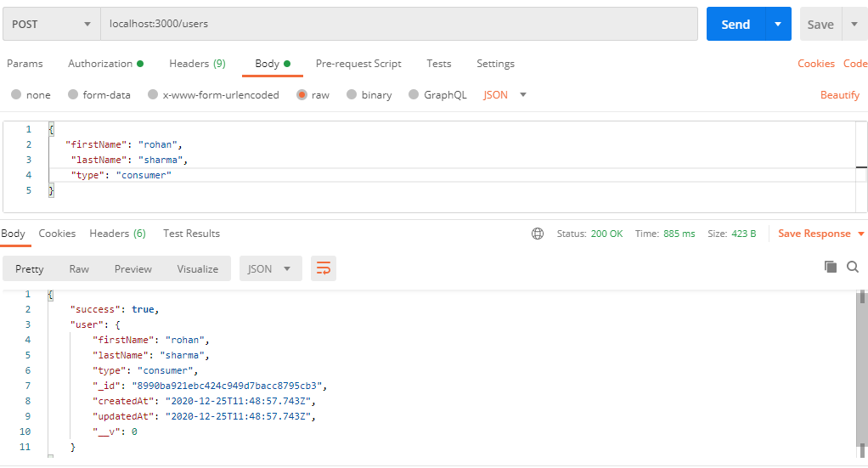Click the "createdAt" line in the response
The width and height of the screenshot is (868, 468).
click(x=204, y=401)
